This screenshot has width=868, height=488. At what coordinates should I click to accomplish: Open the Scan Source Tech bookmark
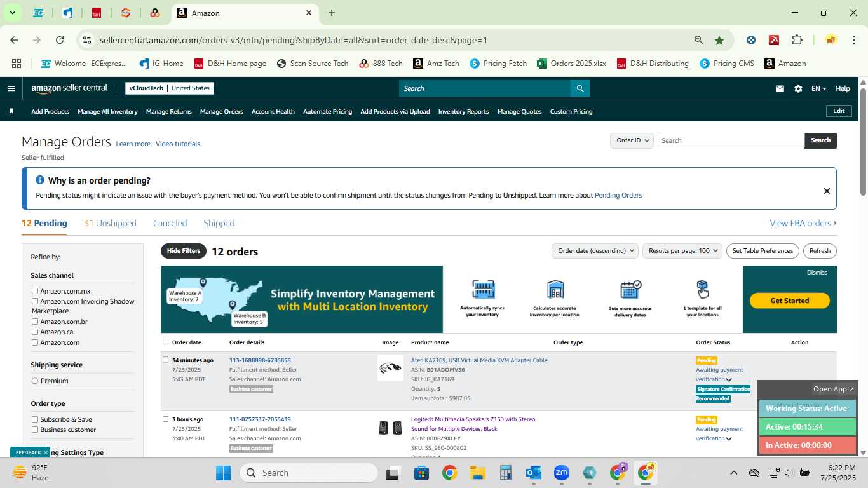[313, 64]
